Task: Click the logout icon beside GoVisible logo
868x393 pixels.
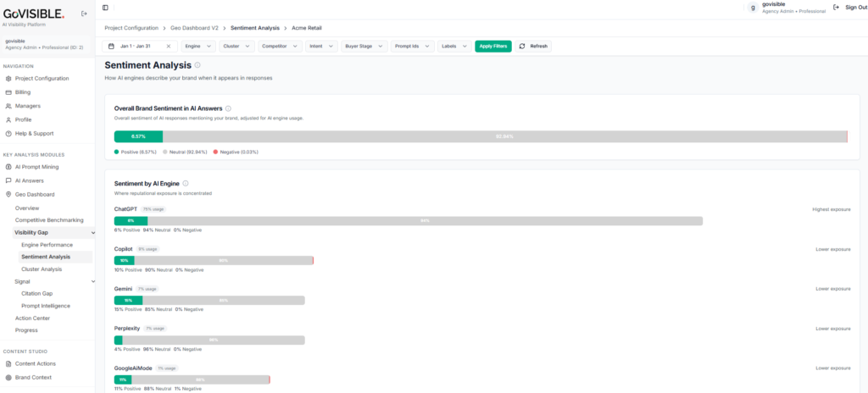Action: coord(84,14)
